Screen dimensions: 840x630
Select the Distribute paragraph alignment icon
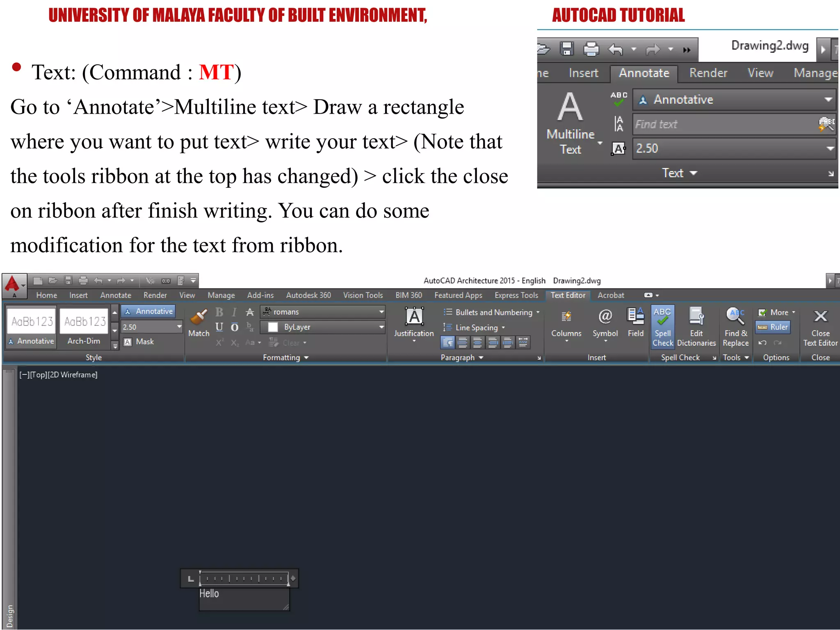pyautogui.click(x=523, y=342)
